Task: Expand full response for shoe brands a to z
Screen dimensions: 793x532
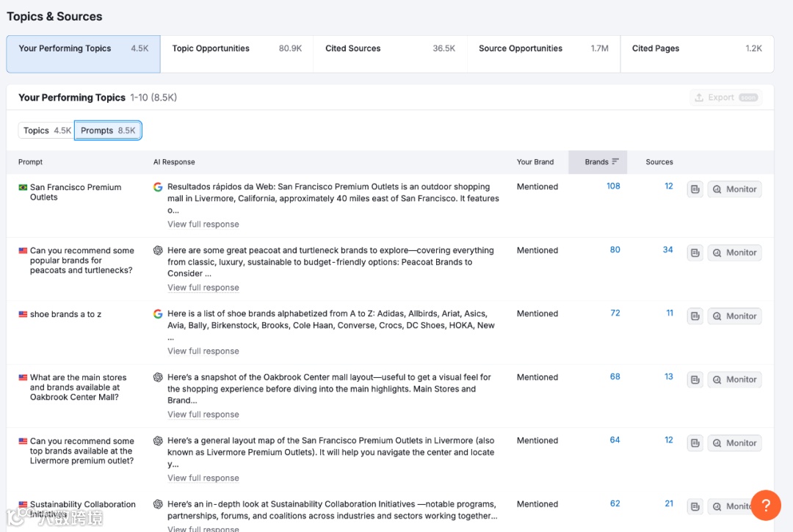Action: point(203,351)
